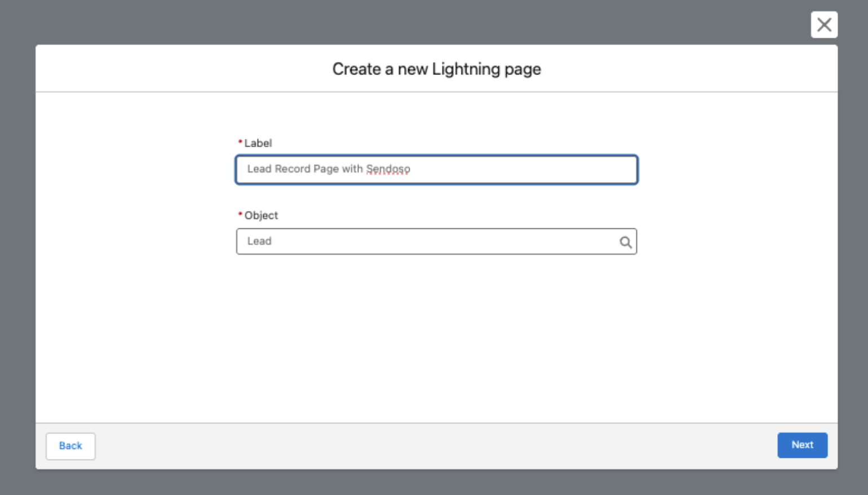Place cursor on first word "Lead" in Label
This screenshot has height=495, width=868.
tap(259, 169)
